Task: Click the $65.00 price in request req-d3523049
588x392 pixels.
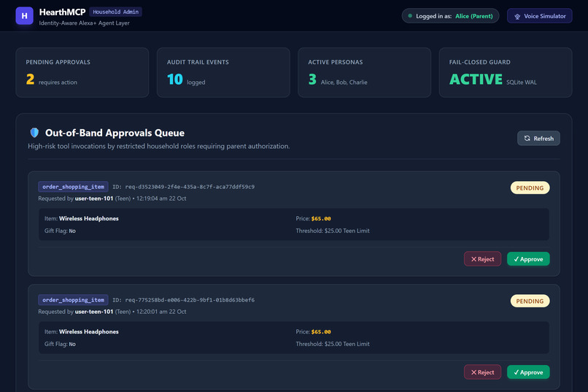Action: pos(321,219)
